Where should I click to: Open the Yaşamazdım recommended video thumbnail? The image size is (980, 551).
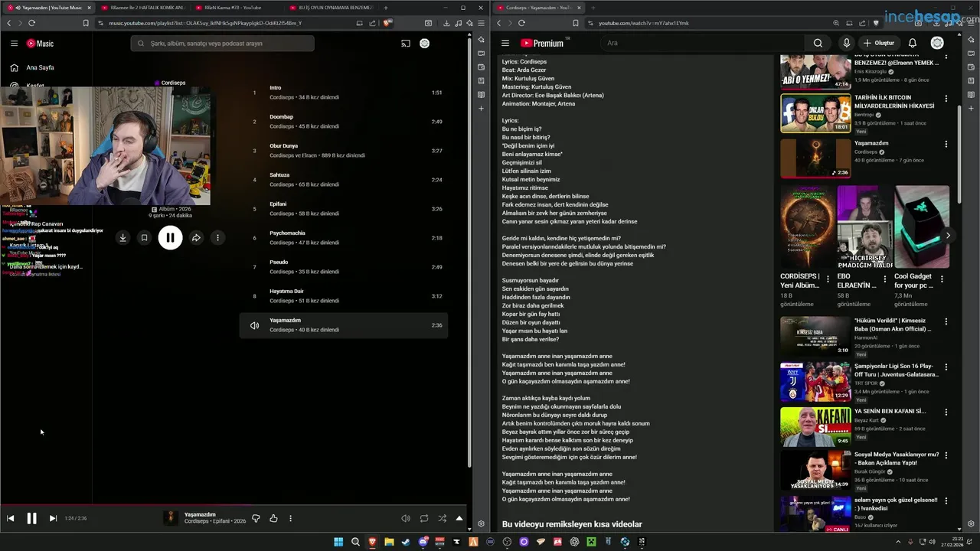pos(815,158)
